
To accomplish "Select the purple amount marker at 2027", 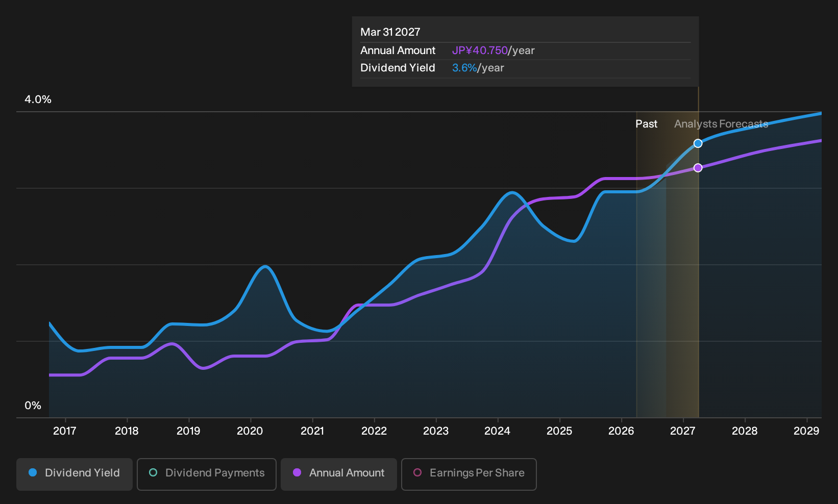I will (x=698, y=168).
